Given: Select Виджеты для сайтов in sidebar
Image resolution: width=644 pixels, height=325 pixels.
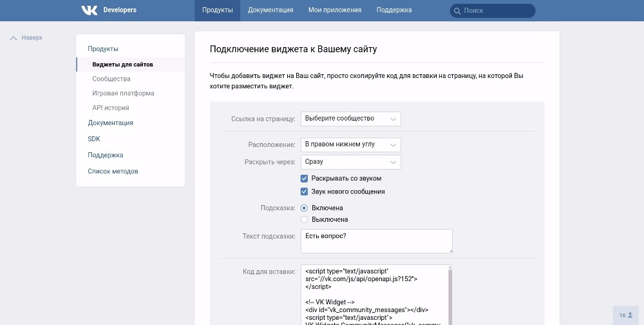Looking at the screenshot, I should (131, 64).
